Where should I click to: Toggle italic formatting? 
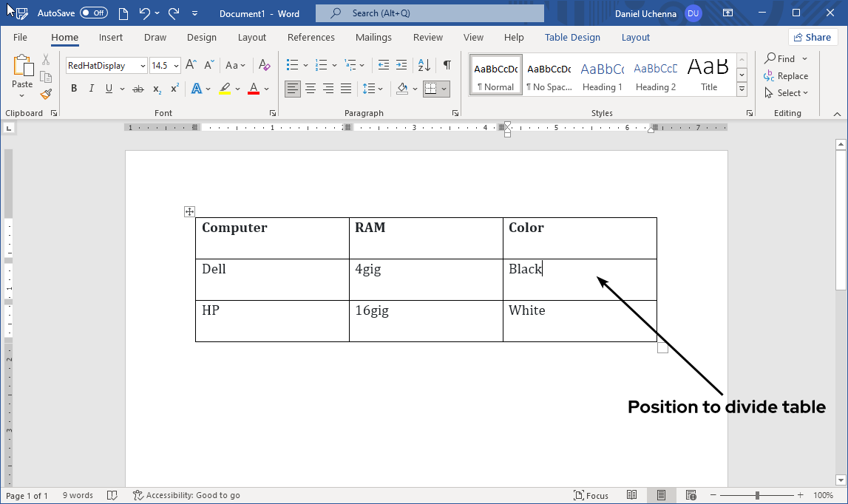[92, 89]
